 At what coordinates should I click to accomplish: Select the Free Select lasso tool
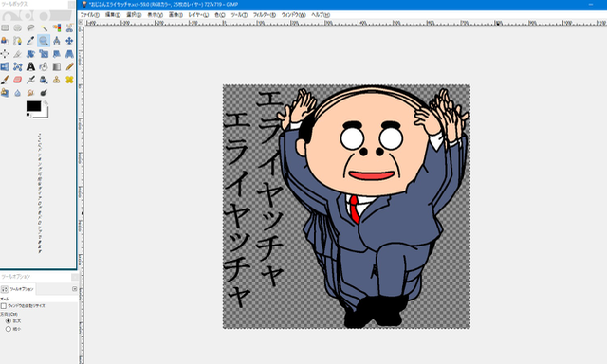pyautogui.click(x=30, y=27)
